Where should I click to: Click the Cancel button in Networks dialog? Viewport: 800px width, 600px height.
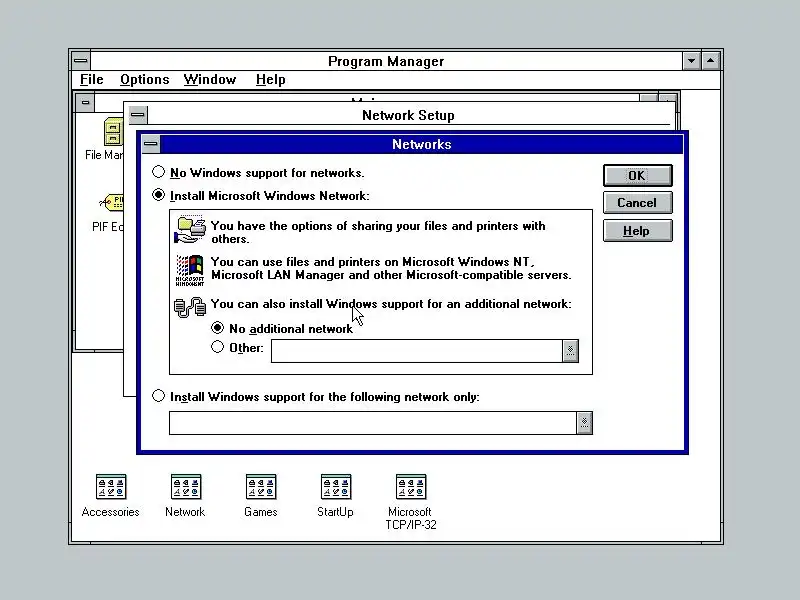pos(637,203)
